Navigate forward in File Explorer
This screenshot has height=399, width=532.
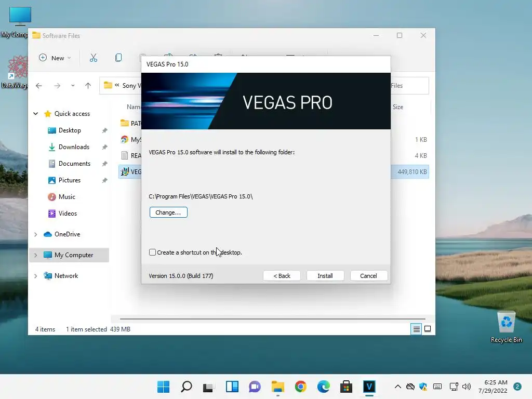[x=57, y=86]
